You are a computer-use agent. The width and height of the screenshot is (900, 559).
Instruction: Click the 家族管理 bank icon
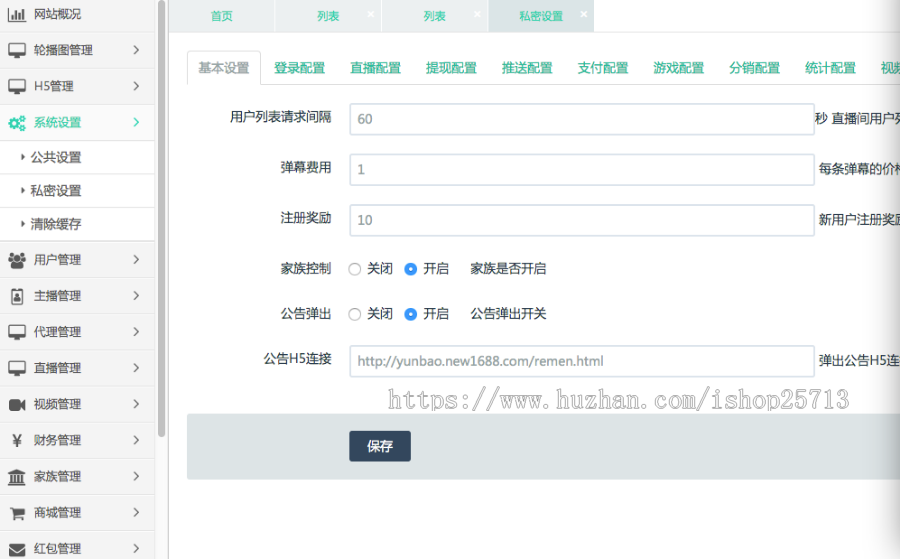pyautogui.click(x=17, y=477)
